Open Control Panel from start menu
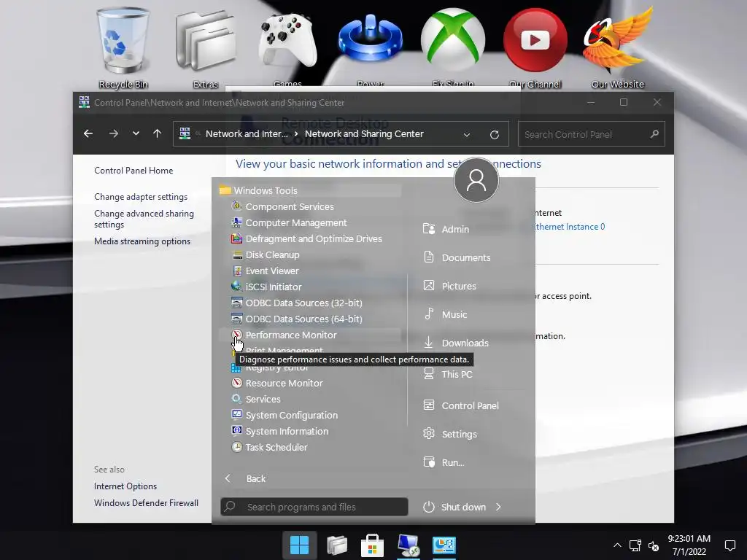Viewport: 747px width, 560px height. pyautogui.click(x=469, y=405)
